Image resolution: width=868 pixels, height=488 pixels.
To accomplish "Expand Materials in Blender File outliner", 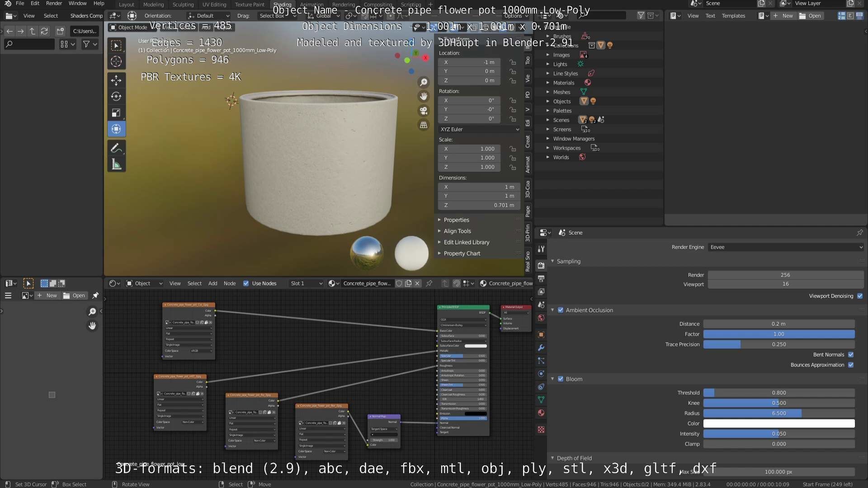I will pos(548,83).
